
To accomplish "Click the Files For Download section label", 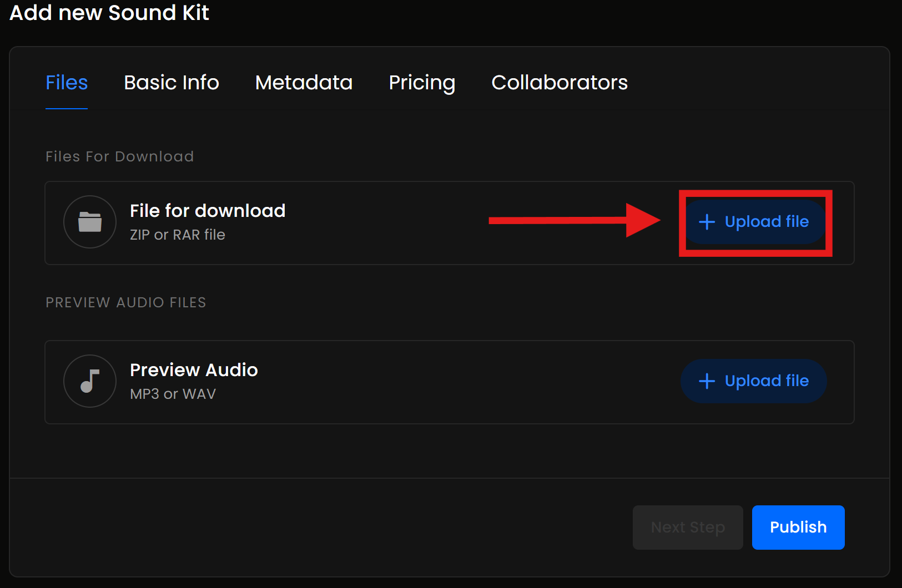I will [119, 156].
